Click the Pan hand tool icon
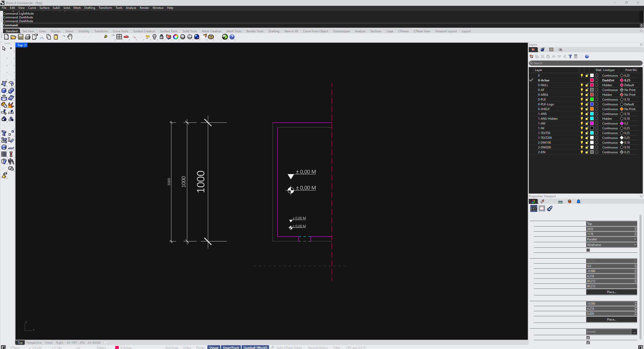This screenshot has width=644, height=349. (70, 37)
